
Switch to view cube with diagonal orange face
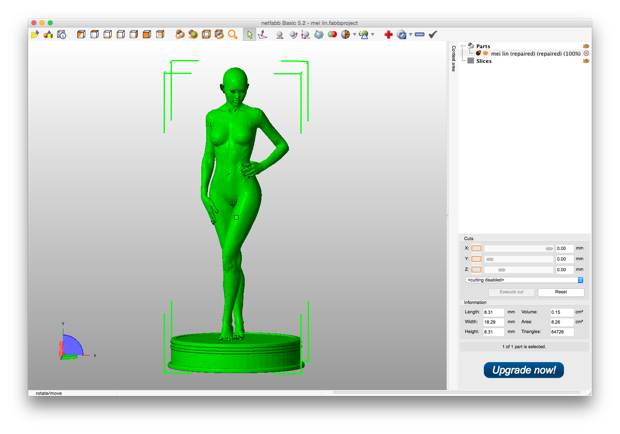coord(81,35)
